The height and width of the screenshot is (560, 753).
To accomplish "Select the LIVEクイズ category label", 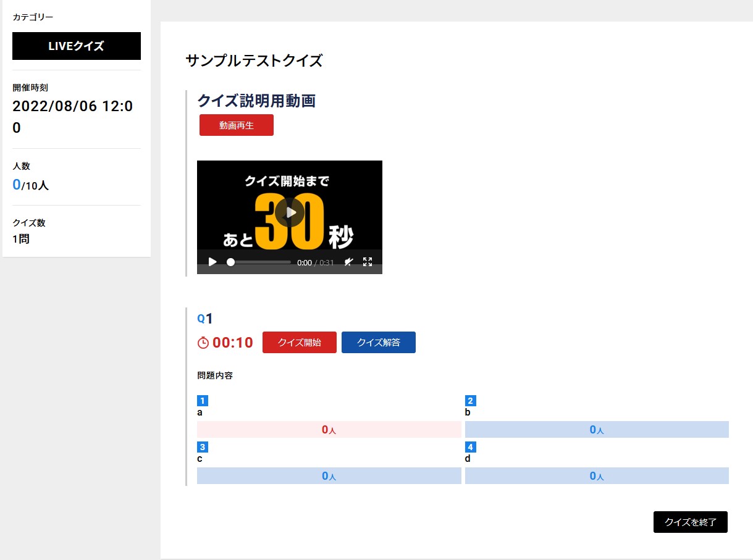I will tap(77, 46).
